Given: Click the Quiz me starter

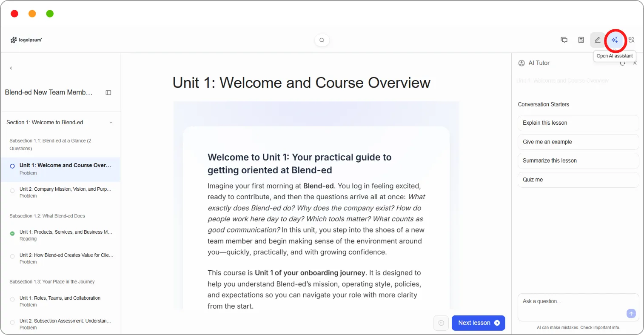Looking at the screenshot, I should [x=578, y=180].
